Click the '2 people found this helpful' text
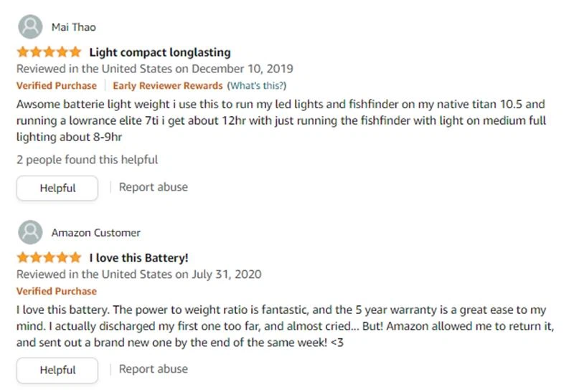The height and width of the screenshot is (392, 574). [x=87, y=160]
